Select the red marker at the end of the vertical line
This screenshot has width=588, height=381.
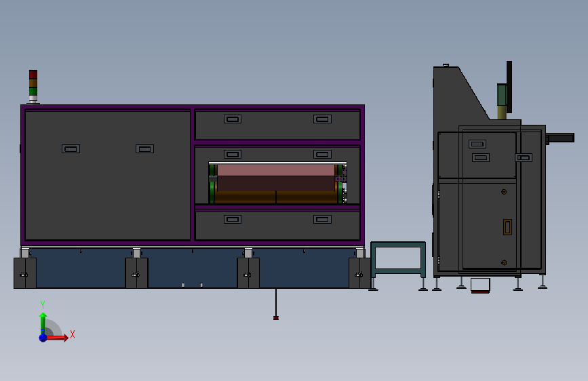pyautogui.click(x=276, y=318)
